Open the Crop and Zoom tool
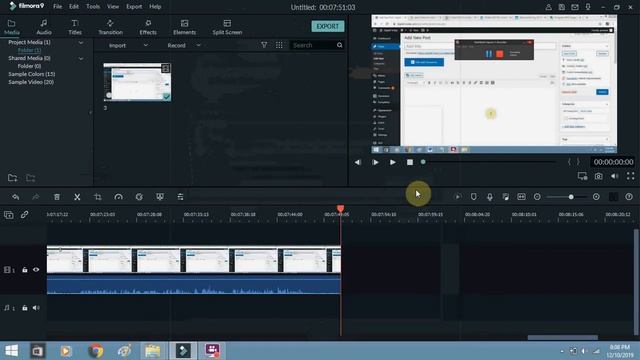 click(x=98, y=197)
